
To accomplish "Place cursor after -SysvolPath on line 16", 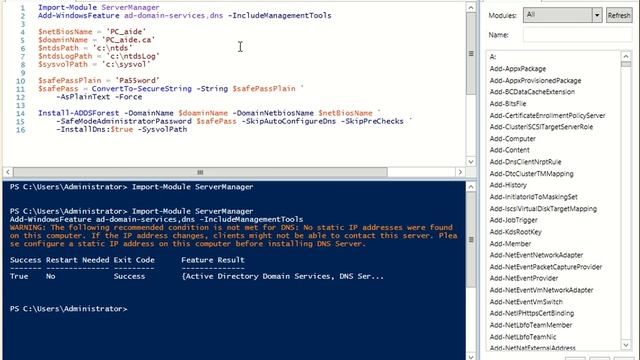I will [188, 129].
